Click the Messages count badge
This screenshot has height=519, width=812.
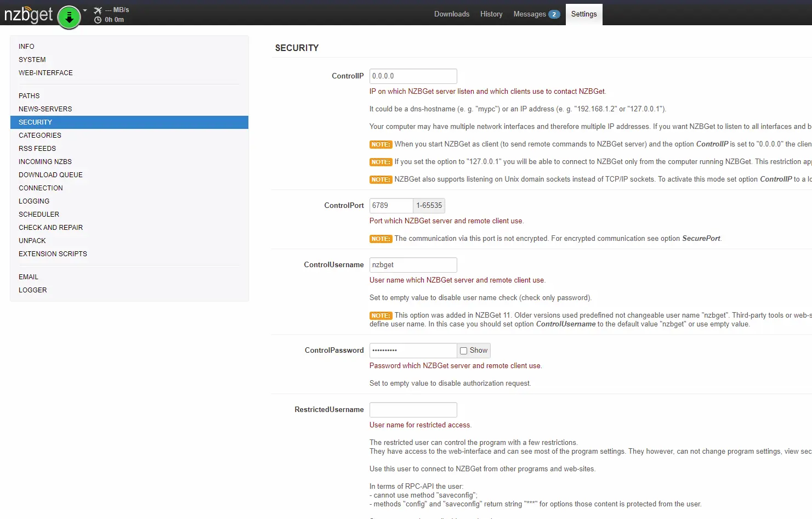[x=554, y=14]
